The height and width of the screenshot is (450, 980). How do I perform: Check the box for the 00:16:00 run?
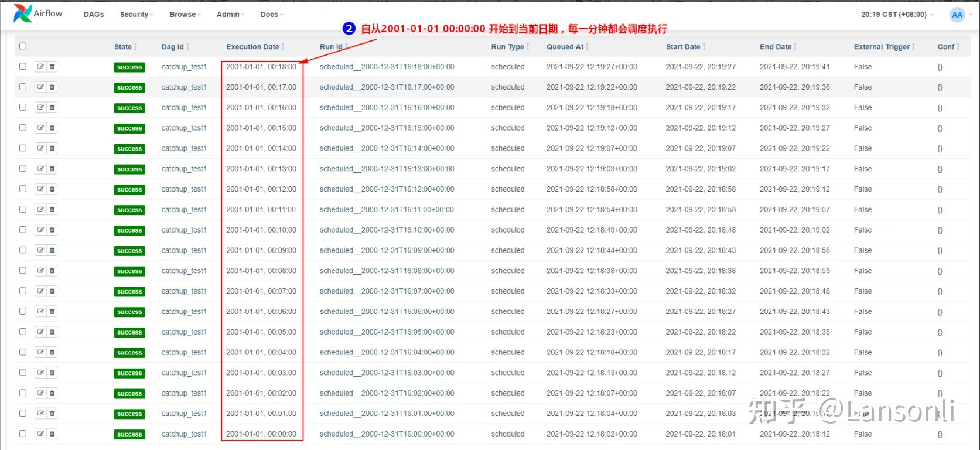click(x=23, y=107)
